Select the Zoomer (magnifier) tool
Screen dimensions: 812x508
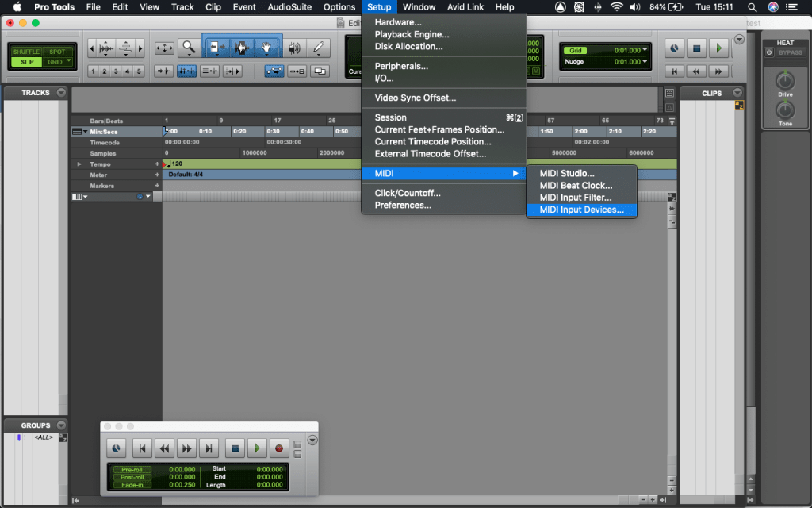pyautogui.click(x=189, y=48)
